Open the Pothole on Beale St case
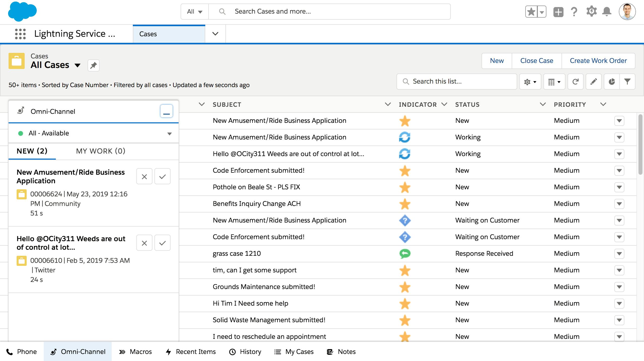The width and height of the screenshot is (644, 361). 256,187
